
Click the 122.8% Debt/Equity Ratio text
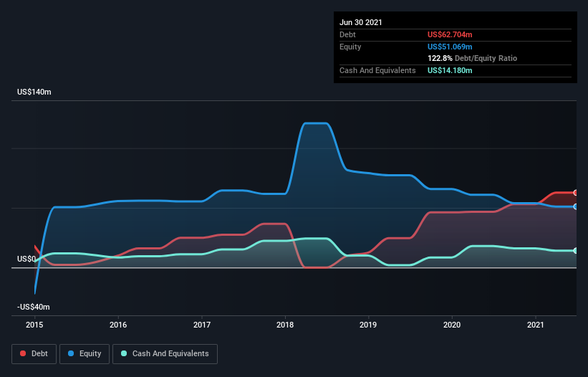[473, 59]
